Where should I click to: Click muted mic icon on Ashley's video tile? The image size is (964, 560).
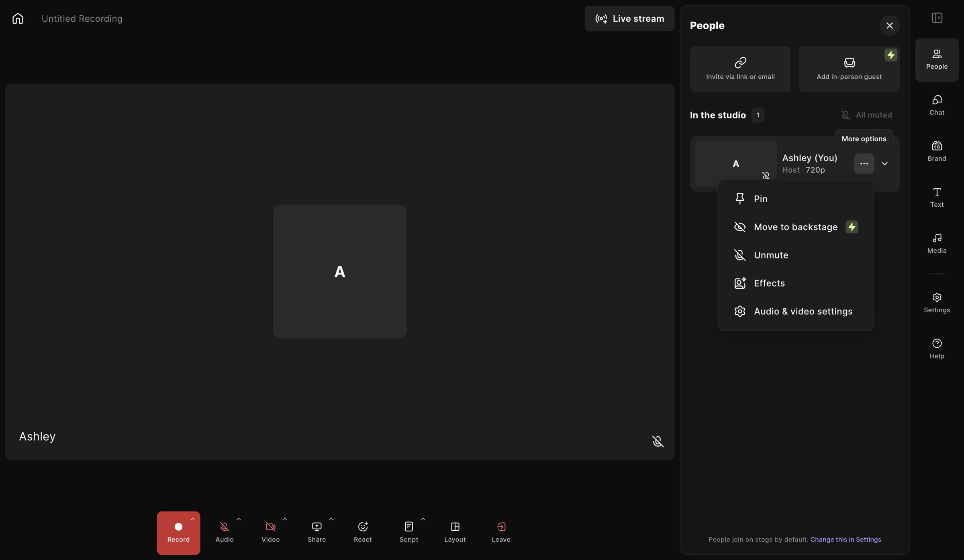(x=658, y=441)
